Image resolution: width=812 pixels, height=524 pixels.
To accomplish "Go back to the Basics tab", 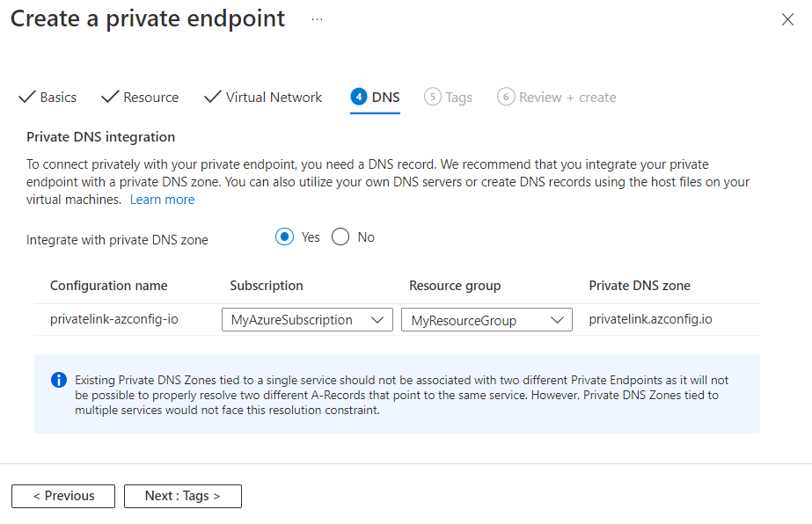I will click(56, 97).
